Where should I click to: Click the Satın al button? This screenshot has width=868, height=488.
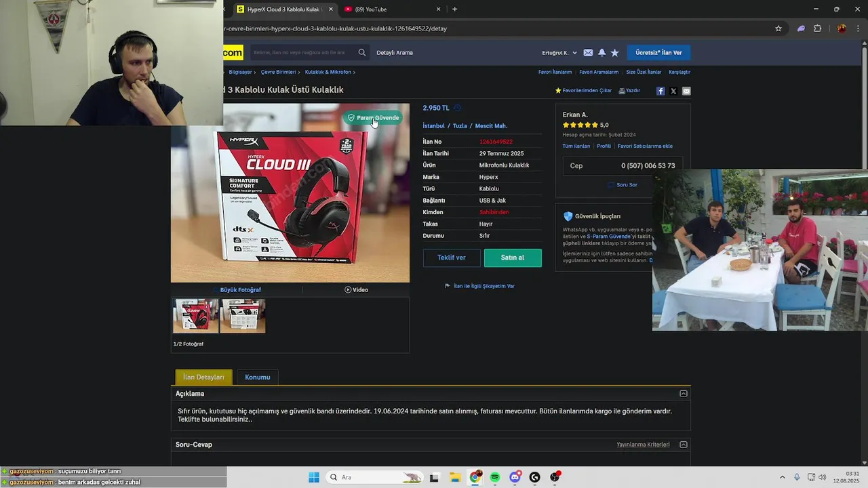pos(513,258)
